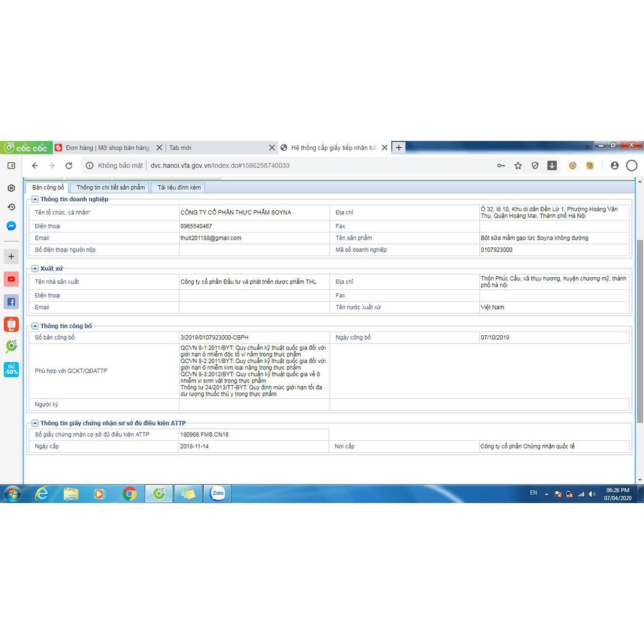The image size is (644, 644).
Task: Collapse the Xuất xứ section
Action: (36, 269)
